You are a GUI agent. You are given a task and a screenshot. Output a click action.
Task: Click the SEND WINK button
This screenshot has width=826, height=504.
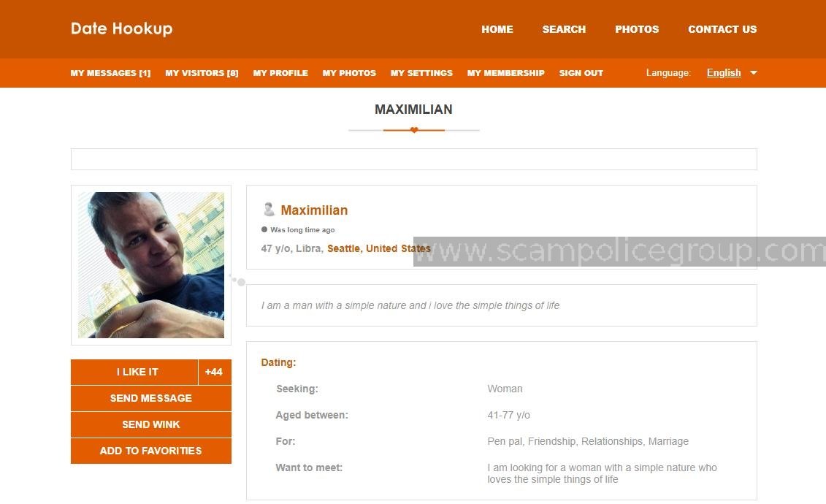click(x=151, y=424)
